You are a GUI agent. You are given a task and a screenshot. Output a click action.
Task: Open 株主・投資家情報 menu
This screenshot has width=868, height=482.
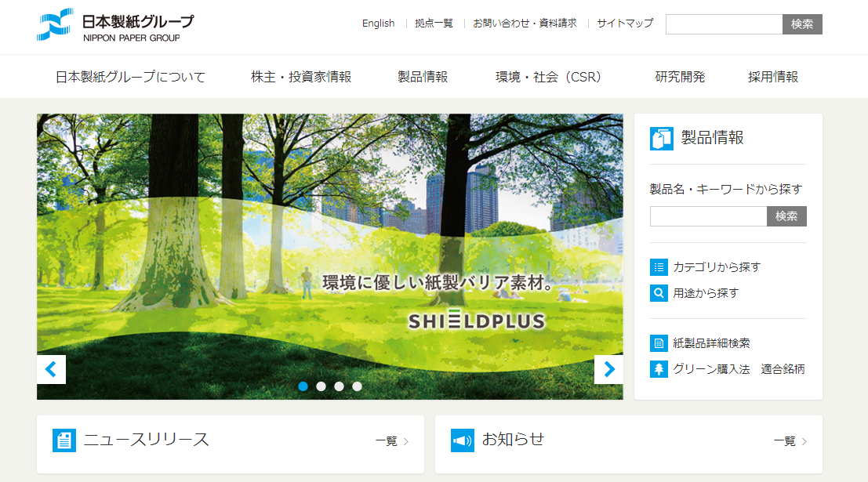coord(301,77)
